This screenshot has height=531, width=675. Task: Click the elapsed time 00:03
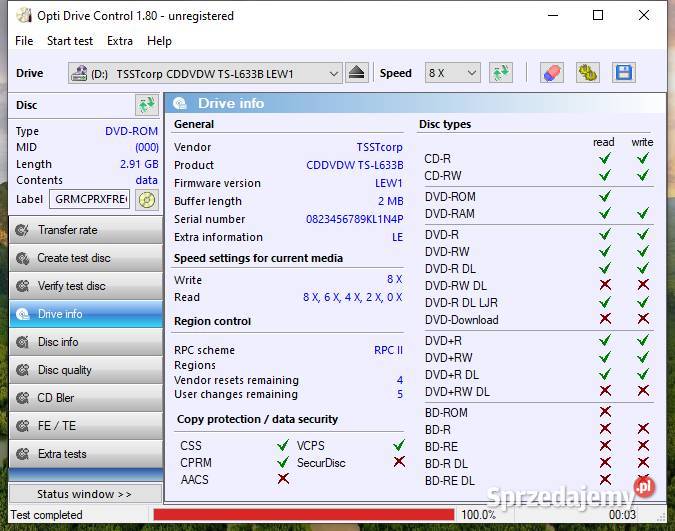pos(622,515)
